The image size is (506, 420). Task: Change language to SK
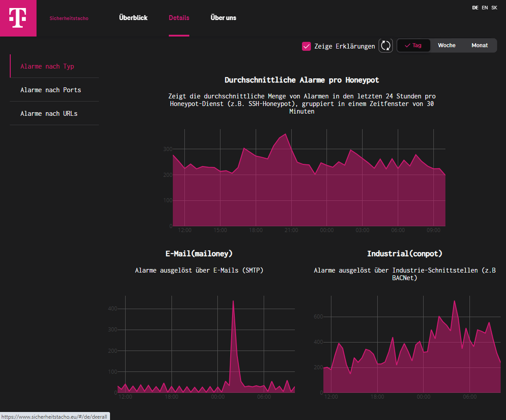pos(494,8)
